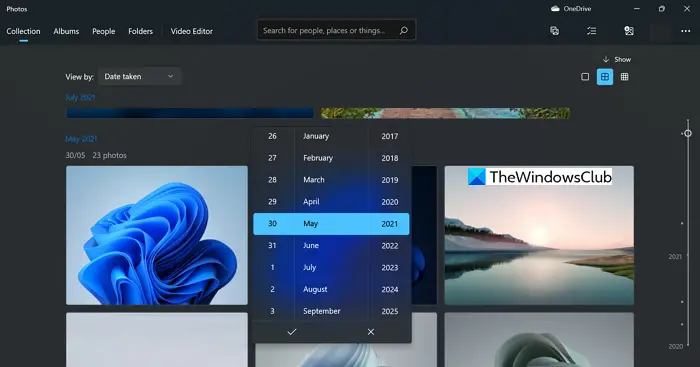Open the three-dot More menu
Image resolution: width=700 pixels, height=367 pixels.
(685, 31)
